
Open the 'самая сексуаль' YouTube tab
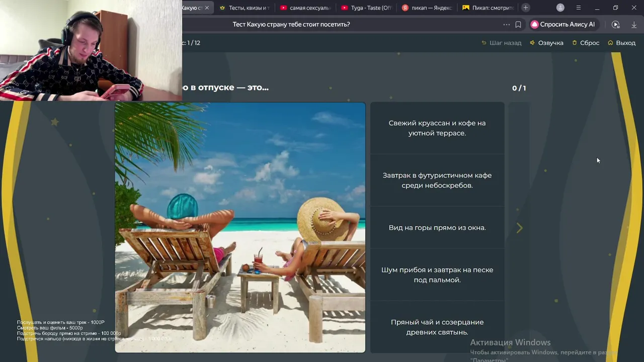(x=305, y=8)
